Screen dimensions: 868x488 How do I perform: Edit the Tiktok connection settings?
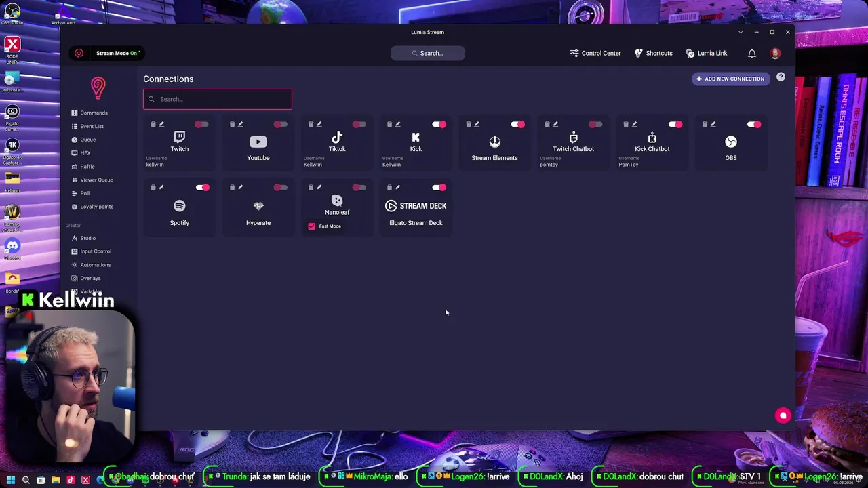[319, 124]
